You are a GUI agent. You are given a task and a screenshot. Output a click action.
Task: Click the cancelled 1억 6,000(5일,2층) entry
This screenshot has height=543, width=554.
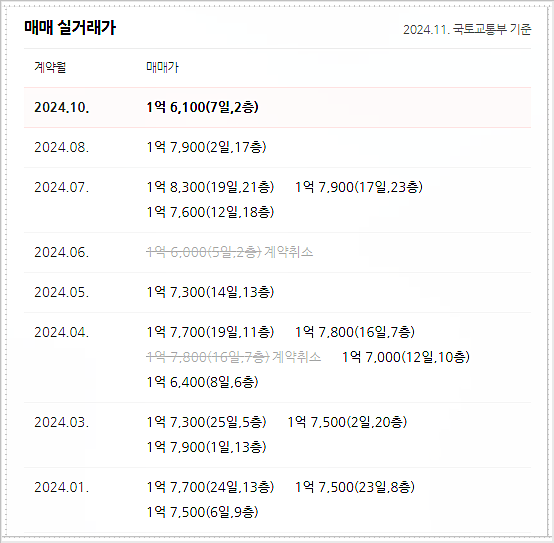point(204,252)
